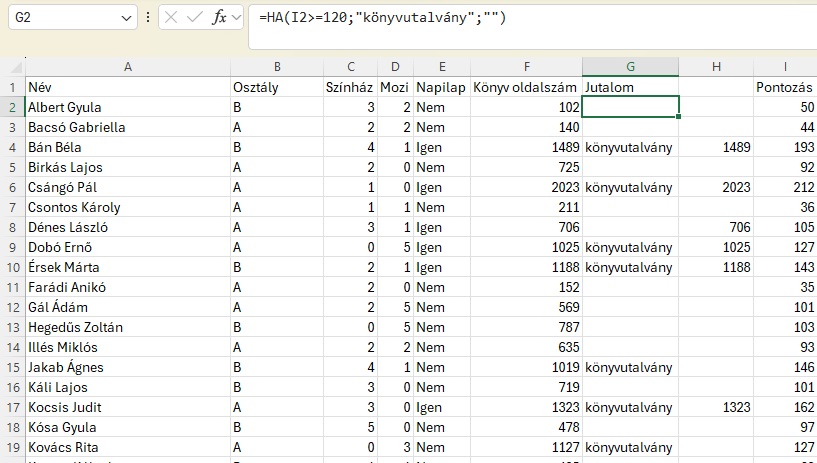
Task: Select the cell 'Kocsis Judit'
Action: tap(128, 407)
